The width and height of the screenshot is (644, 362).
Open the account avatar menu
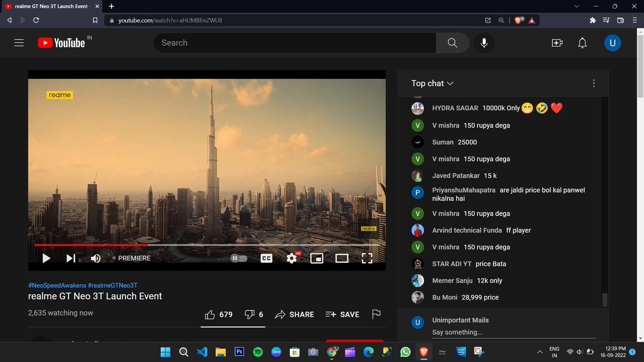612,43
